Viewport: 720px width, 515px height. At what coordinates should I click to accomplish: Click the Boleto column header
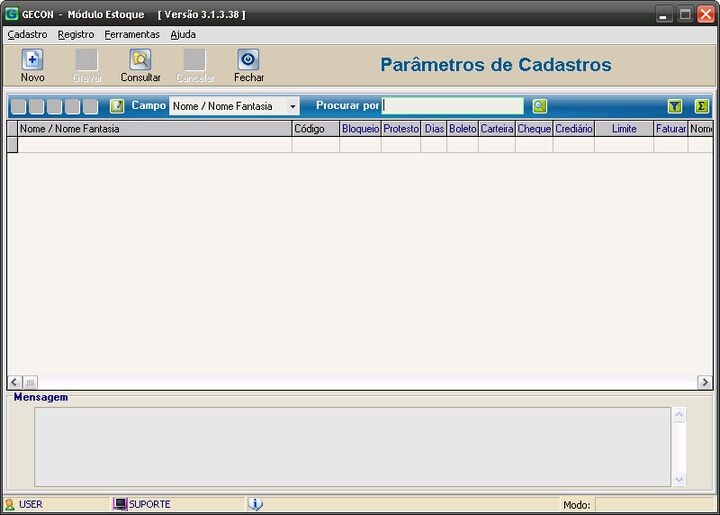click(463, 129)
